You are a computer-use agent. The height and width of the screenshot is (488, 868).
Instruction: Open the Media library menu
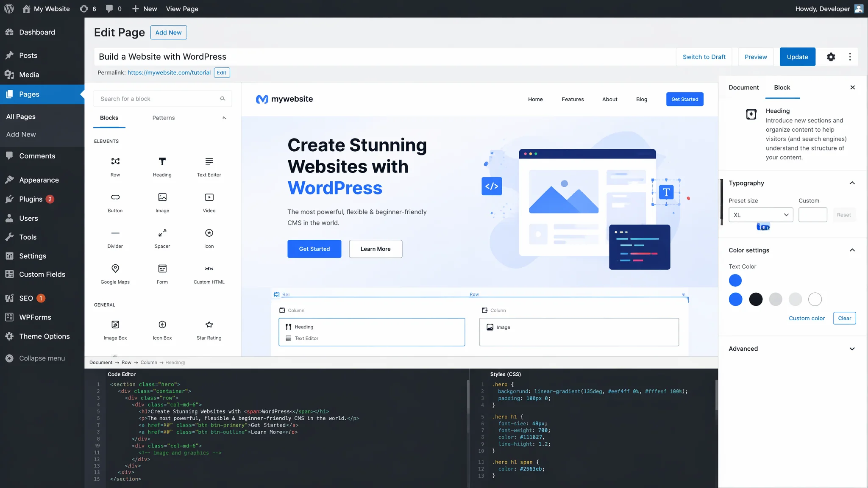(29, 75)
